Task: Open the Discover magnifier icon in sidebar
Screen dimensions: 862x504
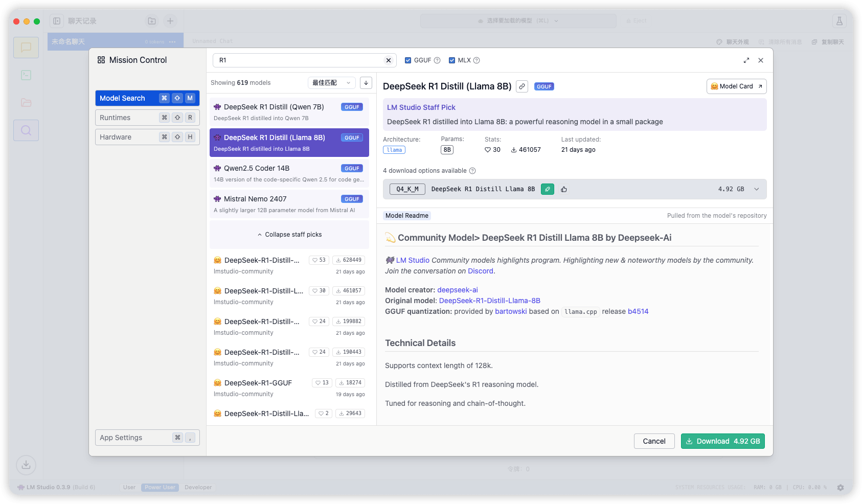Action: tap(26, 130)
